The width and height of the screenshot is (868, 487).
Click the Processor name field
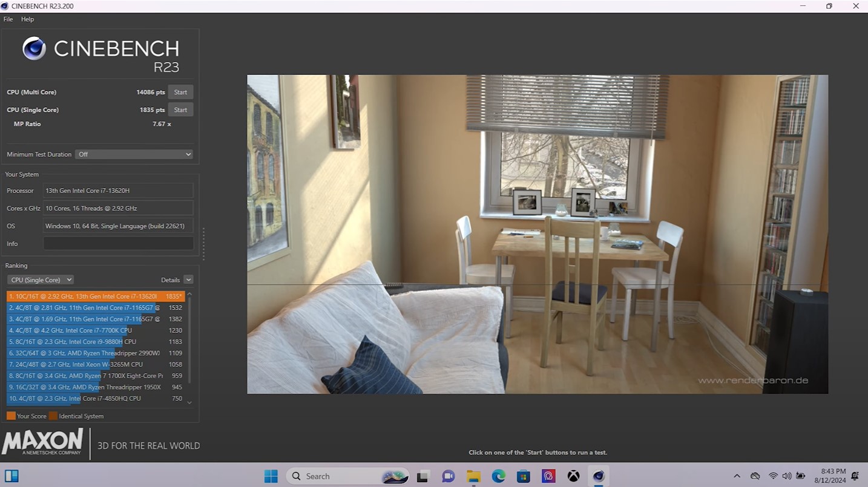tap(118, 191)
